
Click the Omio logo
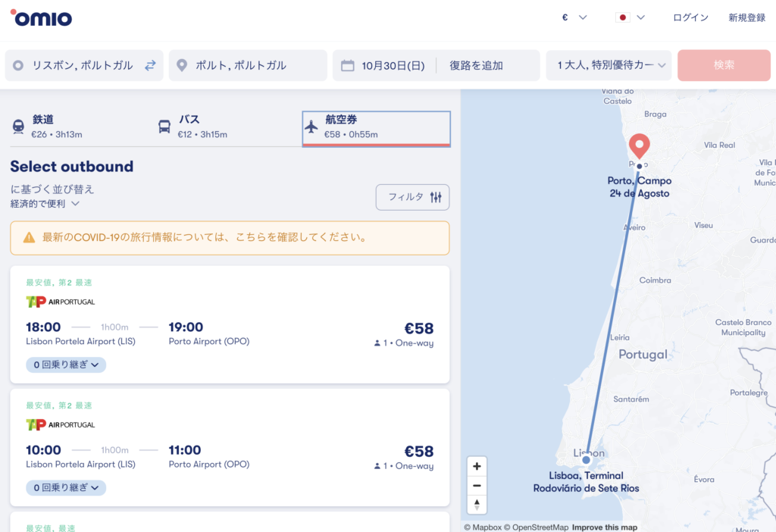coord(41,17)
